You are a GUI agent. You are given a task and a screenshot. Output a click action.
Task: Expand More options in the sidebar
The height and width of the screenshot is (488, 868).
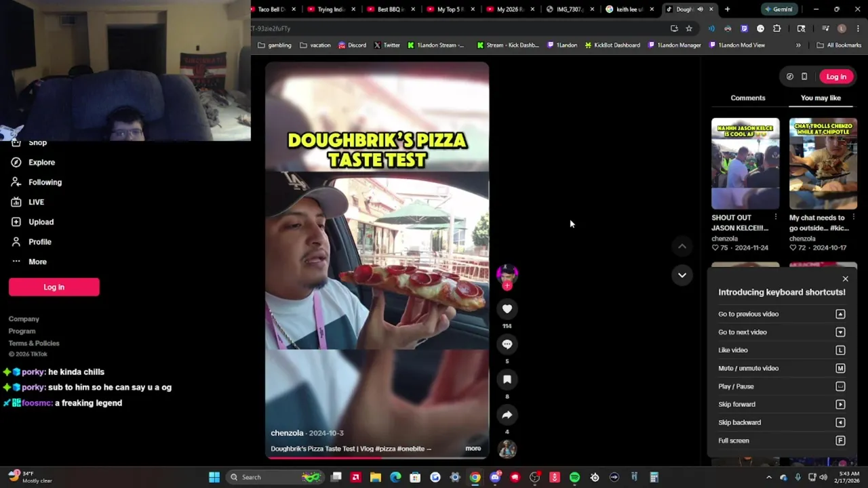tap(28, 262)
